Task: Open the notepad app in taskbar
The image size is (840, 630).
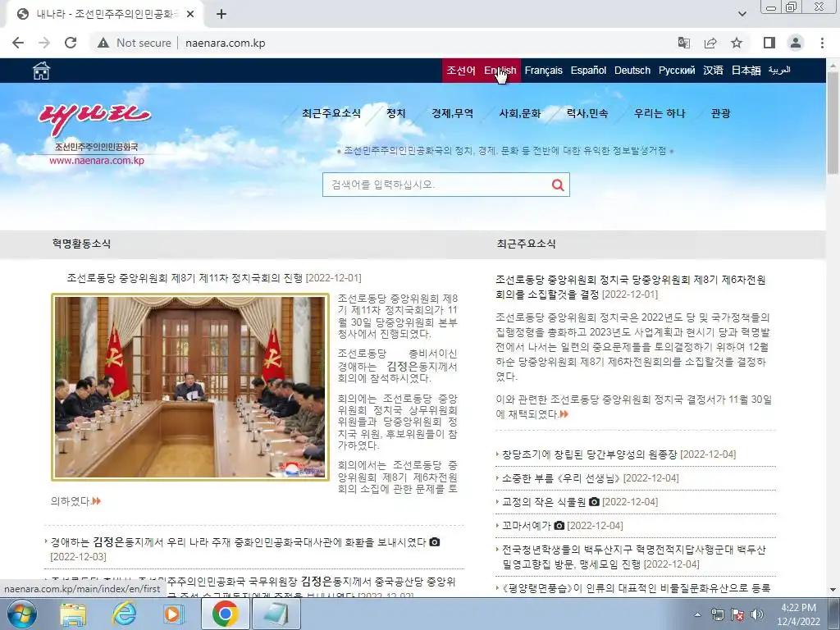Action: pyautogui.click(x=276, y=614)
